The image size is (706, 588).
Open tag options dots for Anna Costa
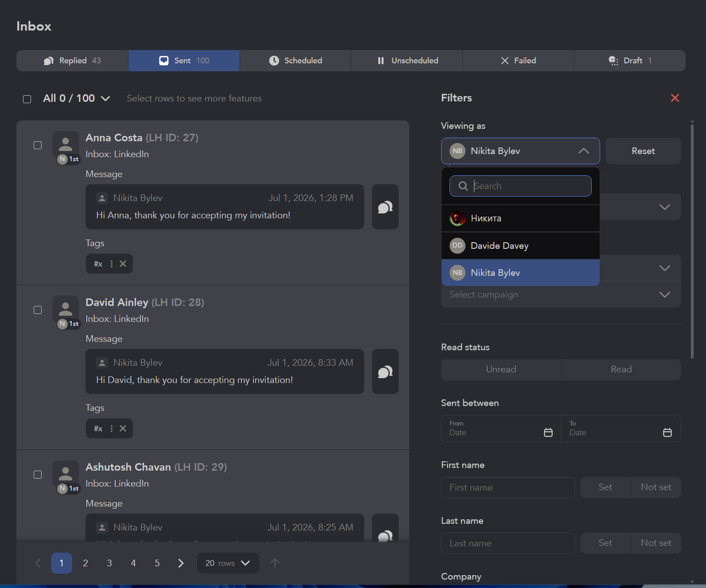coord(112,264)
